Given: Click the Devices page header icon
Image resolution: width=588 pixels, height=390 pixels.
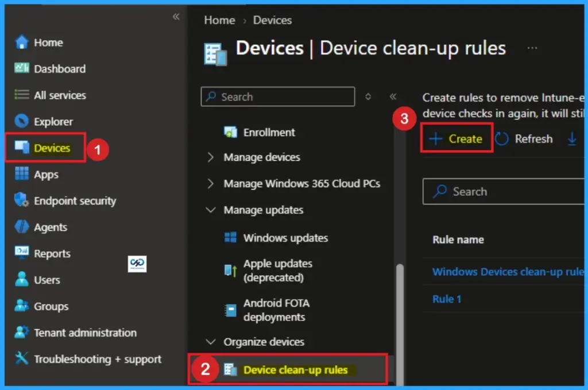Looking at the screenshot, I should pos(216,55).
